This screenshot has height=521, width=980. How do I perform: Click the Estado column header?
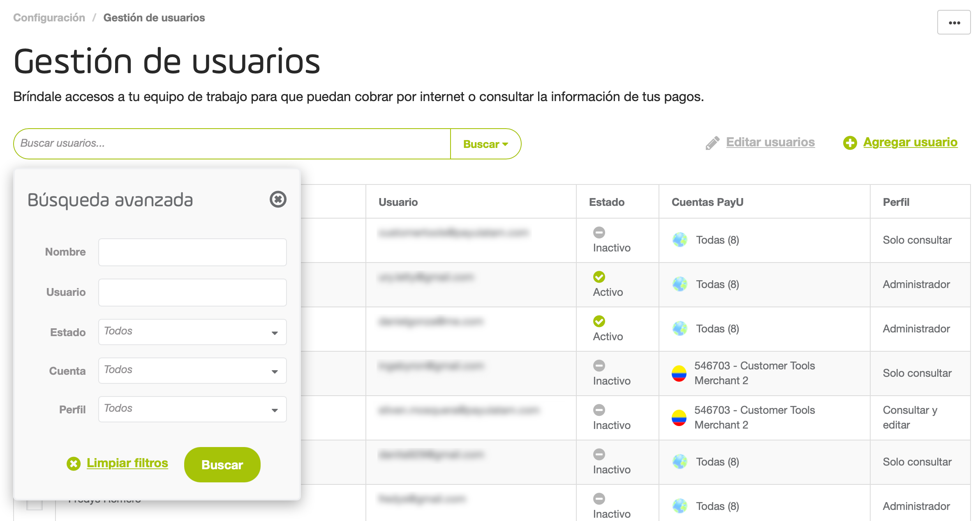pos(607,202)
